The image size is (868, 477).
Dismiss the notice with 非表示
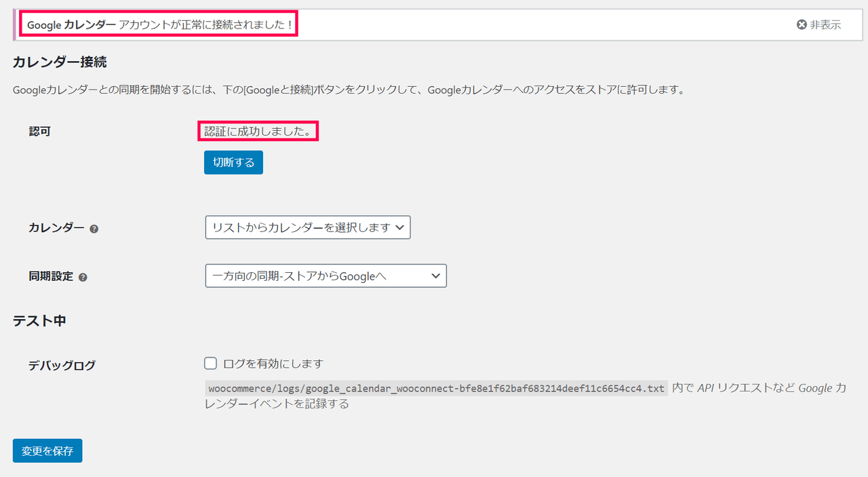818,24
